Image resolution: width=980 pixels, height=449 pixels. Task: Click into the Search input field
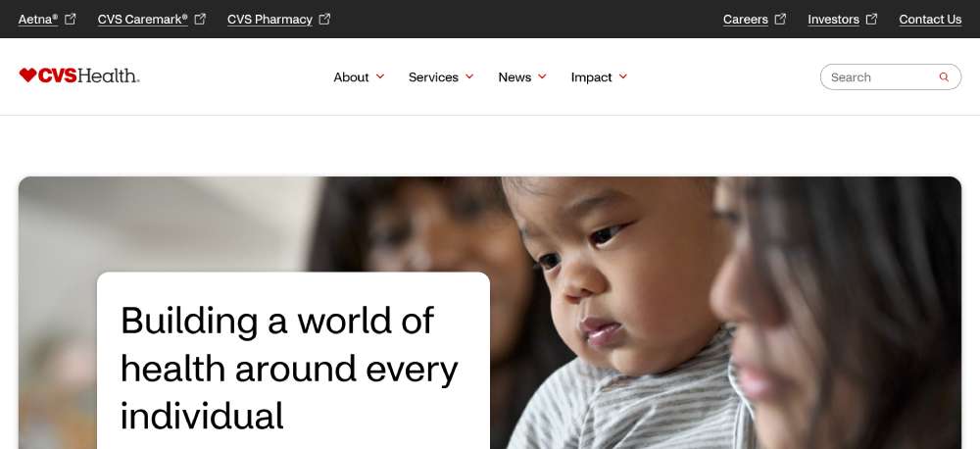(x=881, y=76)
